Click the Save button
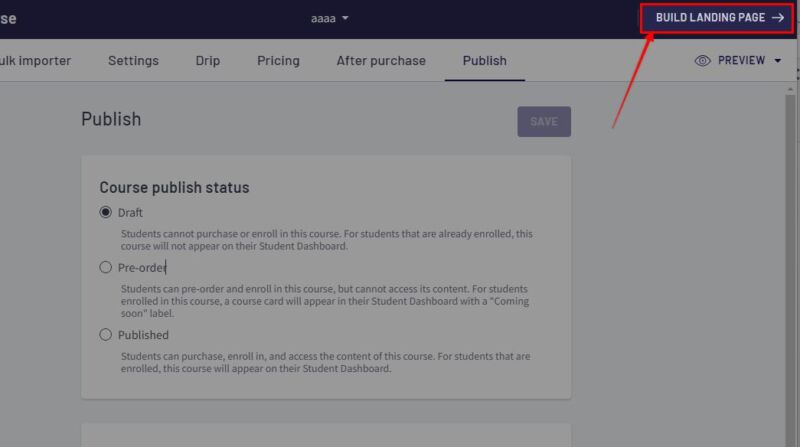Viewport: 800px width, 447px height. click(544, 121)
